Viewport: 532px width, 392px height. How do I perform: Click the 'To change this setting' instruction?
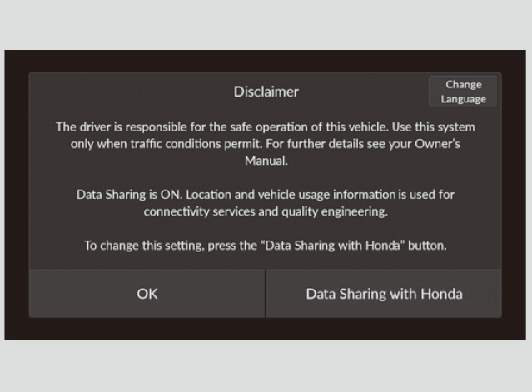tap(266, 246)
